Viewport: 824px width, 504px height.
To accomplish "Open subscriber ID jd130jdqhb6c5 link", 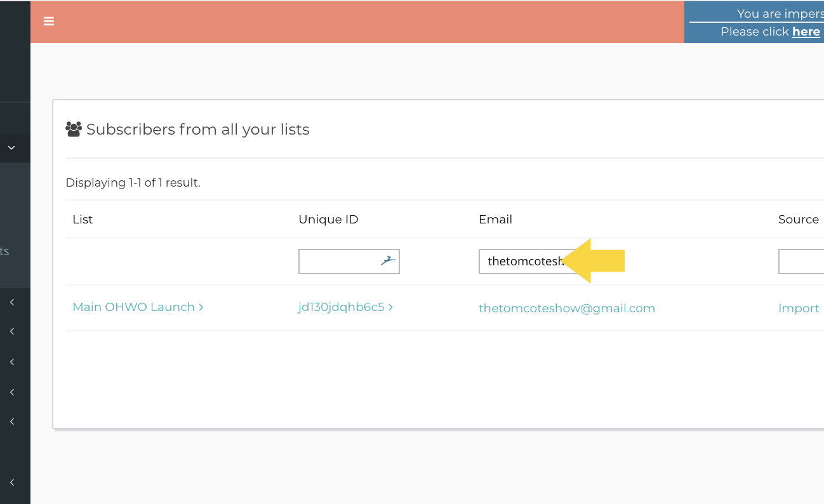I will coord(341,307).
